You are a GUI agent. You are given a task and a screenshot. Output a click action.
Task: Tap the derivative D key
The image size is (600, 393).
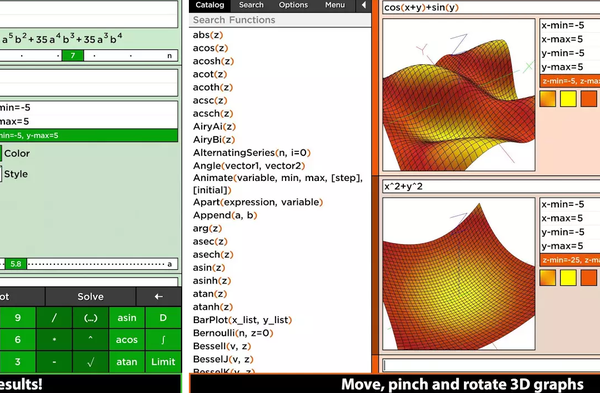click(163, 318)
